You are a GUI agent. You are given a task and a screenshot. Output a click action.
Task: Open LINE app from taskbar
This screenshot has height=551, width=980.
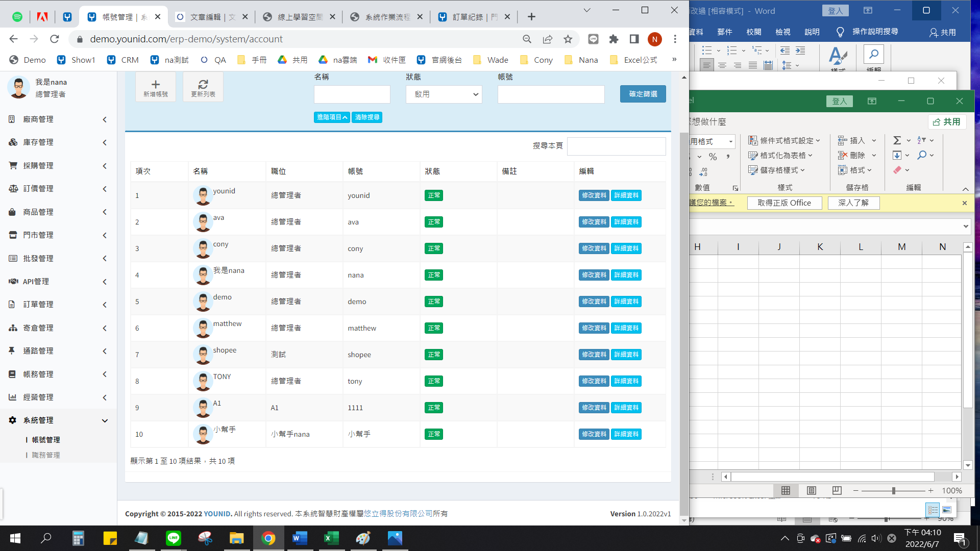point(174,538)
